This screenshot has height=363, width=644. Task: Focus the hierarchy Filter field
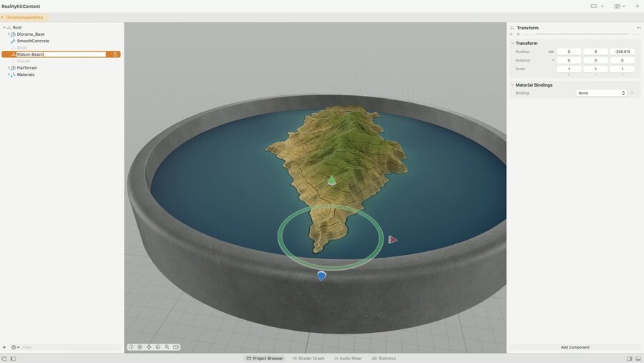(x=71, y=347)
